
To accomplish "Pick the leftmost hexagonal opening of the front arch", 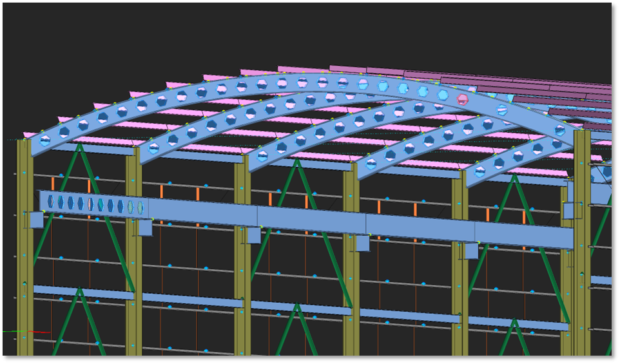I will [x=45, y=140].
